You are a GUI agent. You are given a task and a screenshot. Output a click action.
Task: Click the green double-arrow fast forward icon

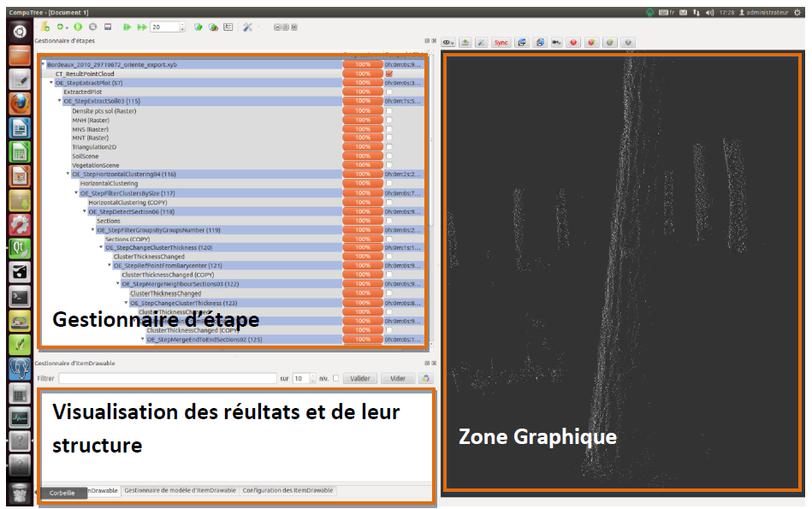pos(141,27)
